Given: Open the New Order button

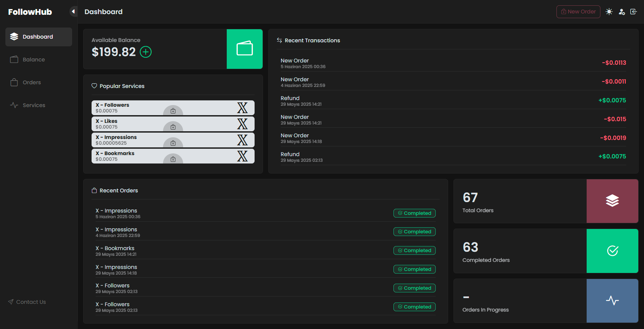Looking at the screenshot, I should pos(578,11).
